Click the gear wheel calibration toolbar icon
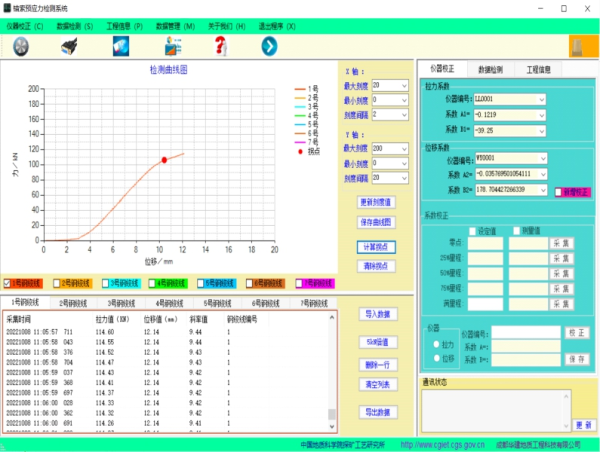Screen dimensions: 600x452 (x=21, y=45)
